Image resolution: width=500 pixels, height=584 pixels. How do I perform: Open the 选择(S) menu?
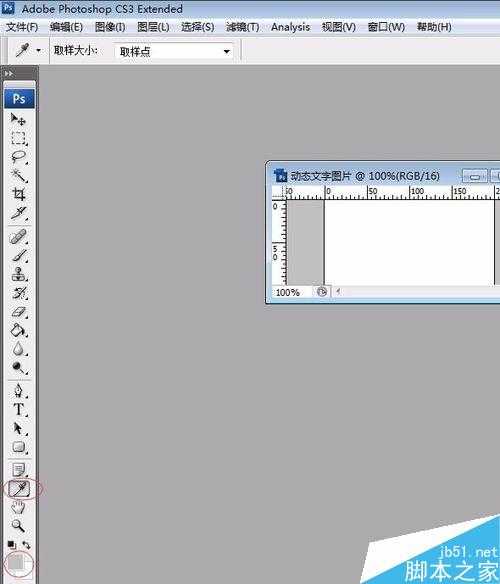click(197, 27)
